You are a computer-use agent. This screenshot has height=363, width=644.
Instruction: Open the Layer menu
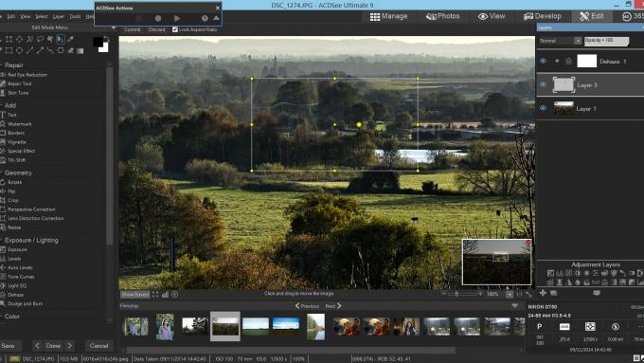[59, 16]
